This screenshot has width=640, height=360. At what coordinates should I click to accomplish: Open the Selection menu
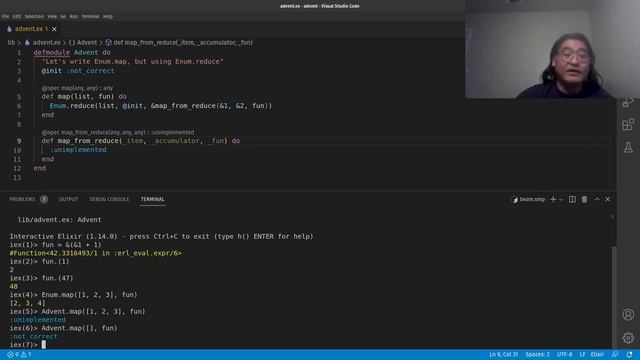click(34, 17)
